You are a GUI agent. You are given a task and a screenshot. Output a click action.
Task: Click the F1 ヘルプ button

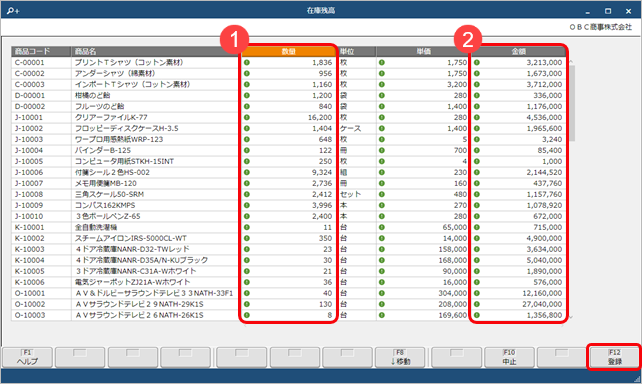coord(27,357)
